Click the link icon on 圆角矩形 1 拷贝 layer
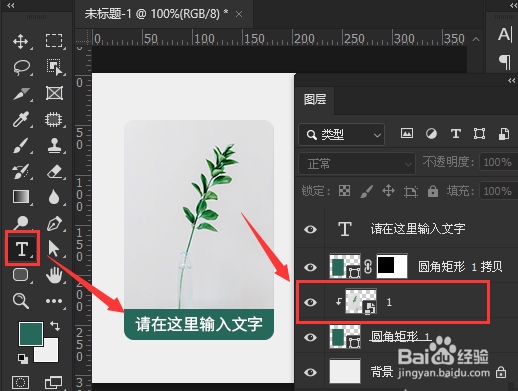The width and height of the screenshot is (518, 391). point(368,267)
